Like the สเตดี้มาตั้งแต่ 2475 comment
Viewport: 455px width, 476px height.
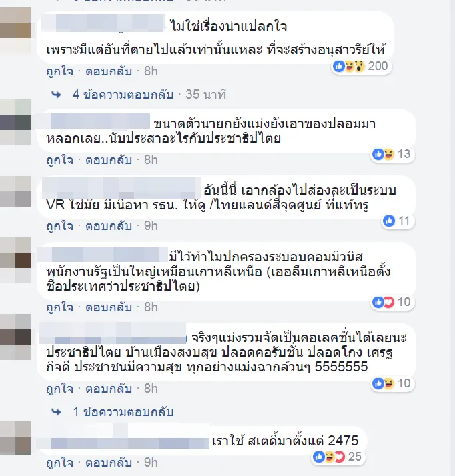60,463
